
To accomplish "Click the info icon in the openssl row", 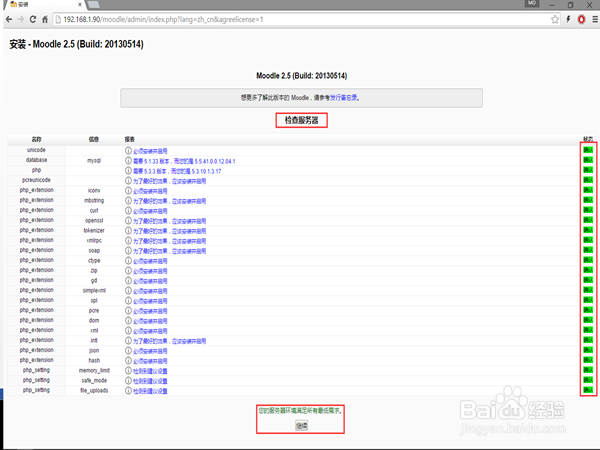I will (129, 221).
